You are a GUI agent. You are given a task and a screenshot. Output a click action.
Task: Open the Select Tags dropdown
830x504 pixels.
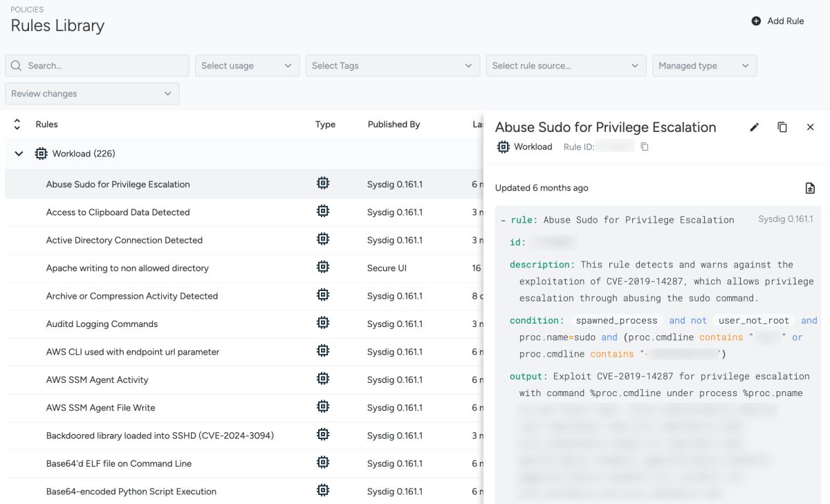(x=392, y=66)
